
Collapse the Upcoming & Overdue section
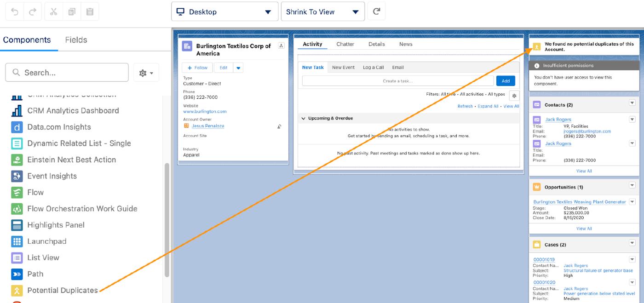(303, 119)
